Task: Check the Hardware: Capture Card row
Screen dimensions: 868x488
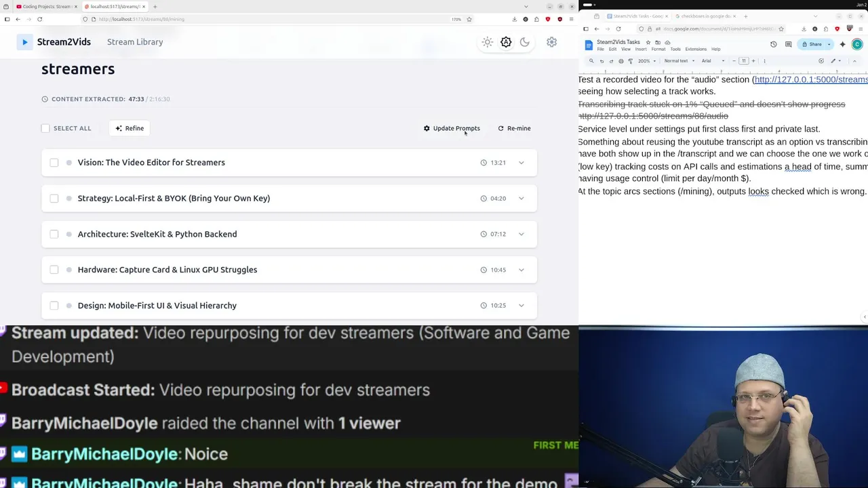Action: pyautogui.click(x=54, y=270)
